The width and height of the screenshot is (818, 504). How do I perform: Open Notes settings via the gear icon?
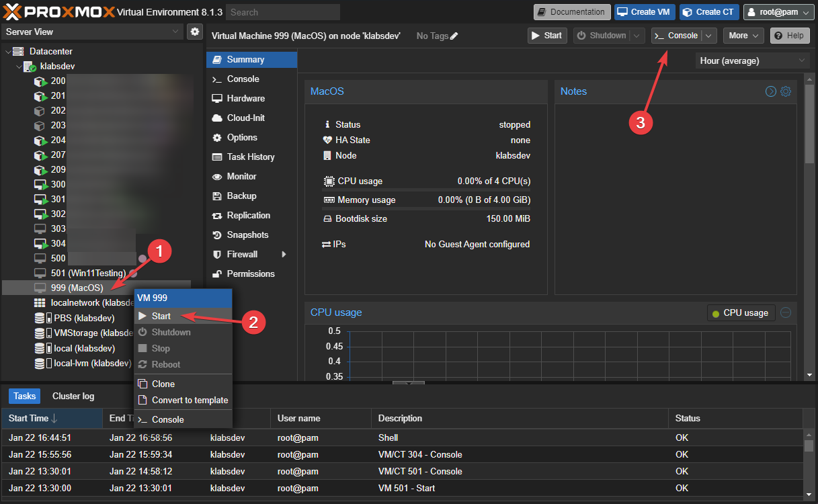coord(786,91)
